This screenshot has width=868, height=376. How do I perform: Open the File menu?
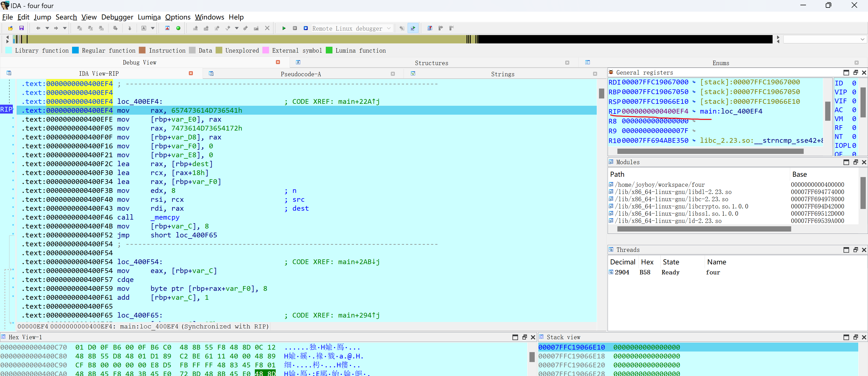click(8, 17)
